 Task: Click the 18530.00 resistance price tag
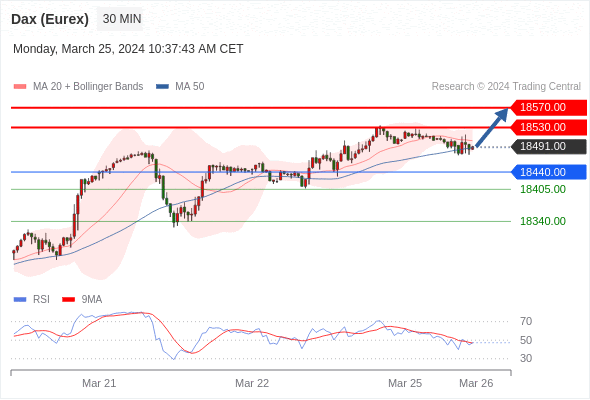549,127
